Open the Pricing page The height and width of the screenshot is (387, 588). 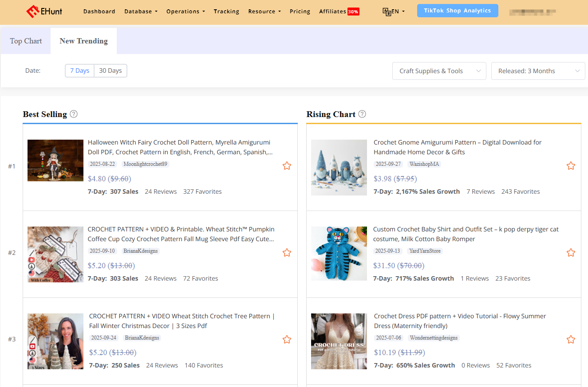coord(300,11)
